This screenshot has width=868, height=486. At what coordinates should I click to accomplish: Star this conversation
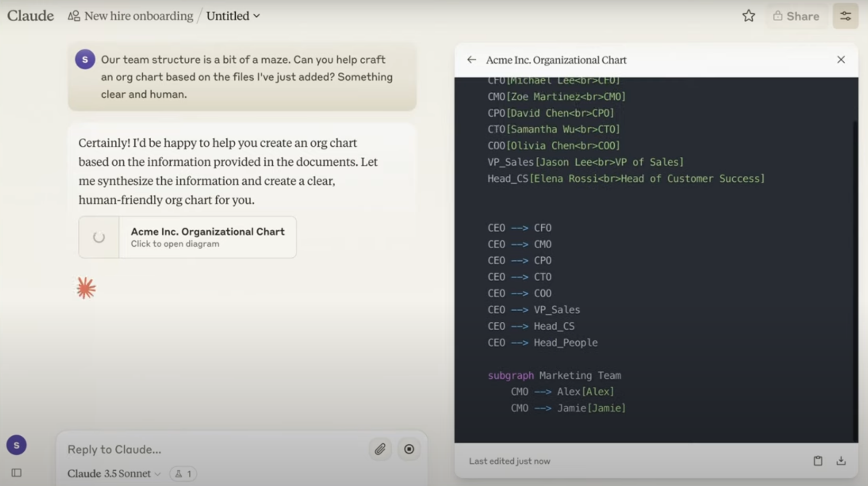pos(749,16)
